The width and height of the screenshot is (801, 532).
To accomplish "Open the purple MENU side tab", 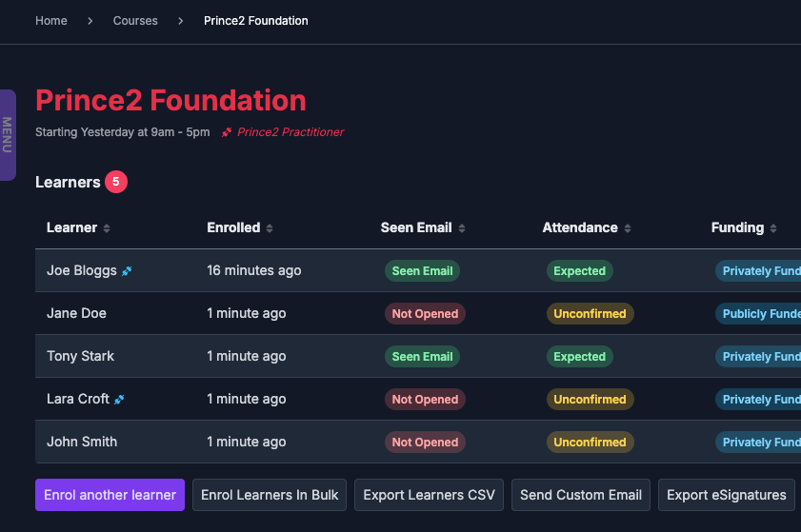I will click(x=8, y=135).
